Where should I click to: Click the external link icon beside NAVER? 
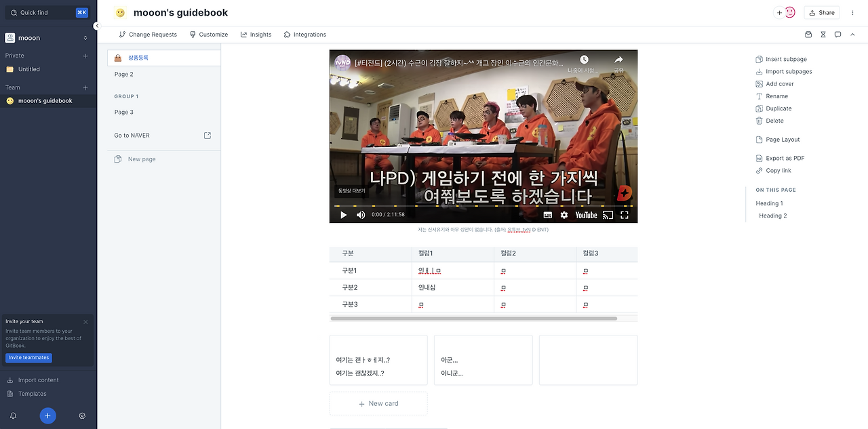(x=208, y=136)
